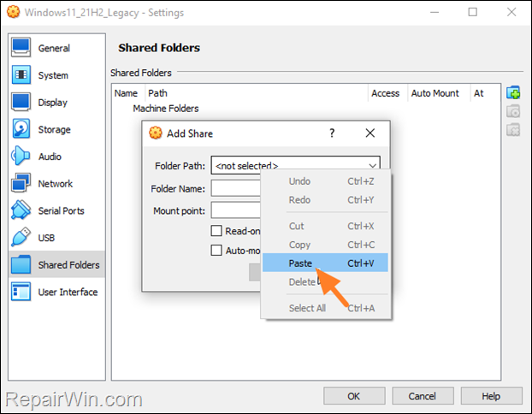Image resolution: width=532 pixels, height=414 pixels.
Task: Open the Network computers icon
Action: [x=21, y=183]
